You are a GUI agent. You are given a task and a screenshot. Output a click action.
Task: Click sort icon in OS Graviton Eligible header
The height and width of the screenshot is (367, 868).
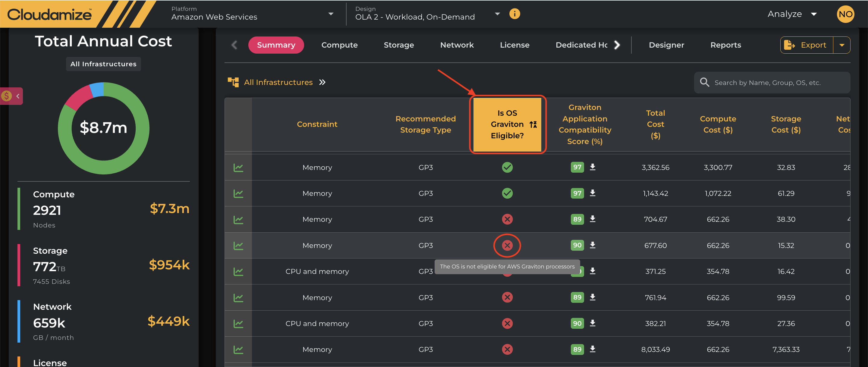(533, 124)
